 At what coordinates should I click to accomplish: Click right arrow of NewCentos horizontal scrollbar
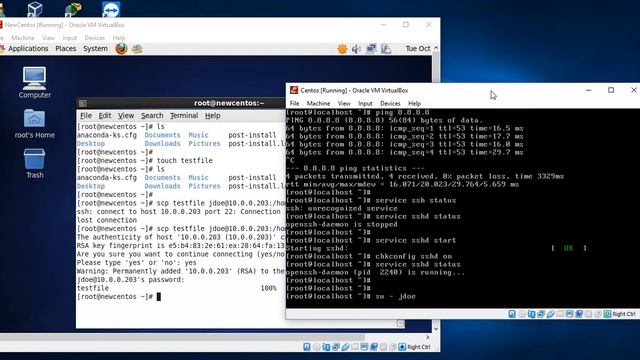pyautogui.click(x=428, y=337)
